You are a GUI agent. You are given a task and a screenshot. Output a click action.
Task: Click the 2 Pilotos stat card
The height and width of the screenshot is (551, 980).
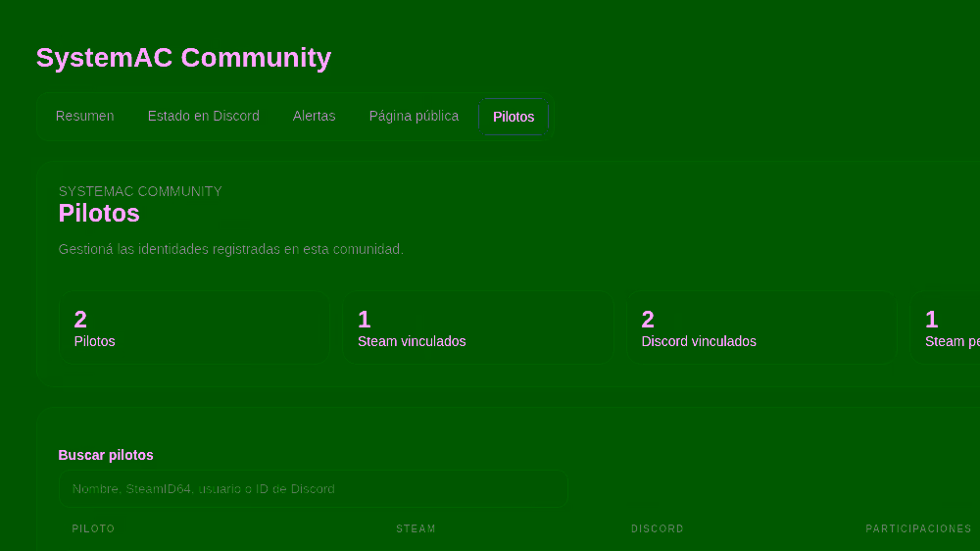[194, 327]
